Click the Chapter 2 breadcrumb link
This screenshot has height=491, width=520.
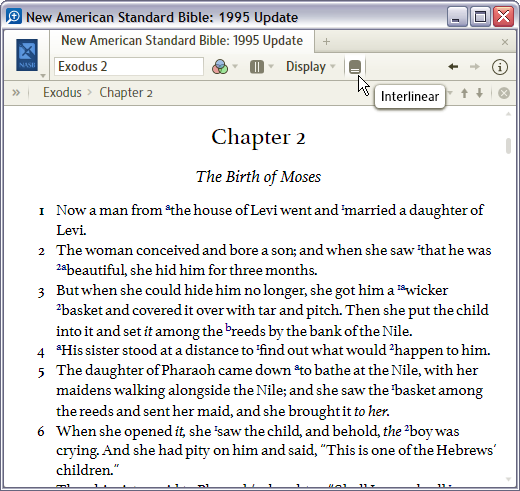[x=126, y=93]
